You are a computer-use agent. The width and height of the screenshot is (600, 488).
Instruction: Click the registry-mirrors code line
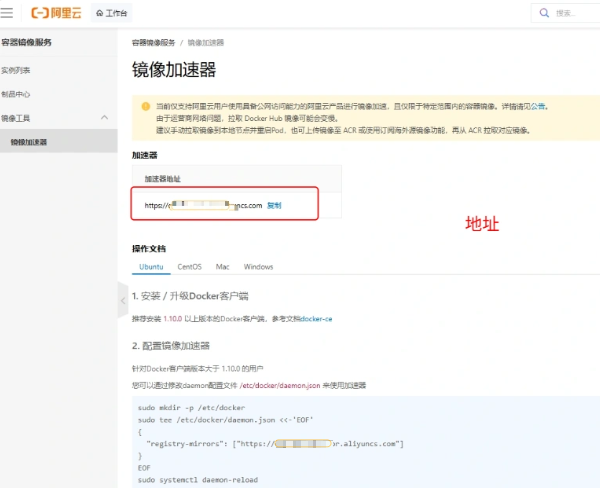(x=275, y=444)
